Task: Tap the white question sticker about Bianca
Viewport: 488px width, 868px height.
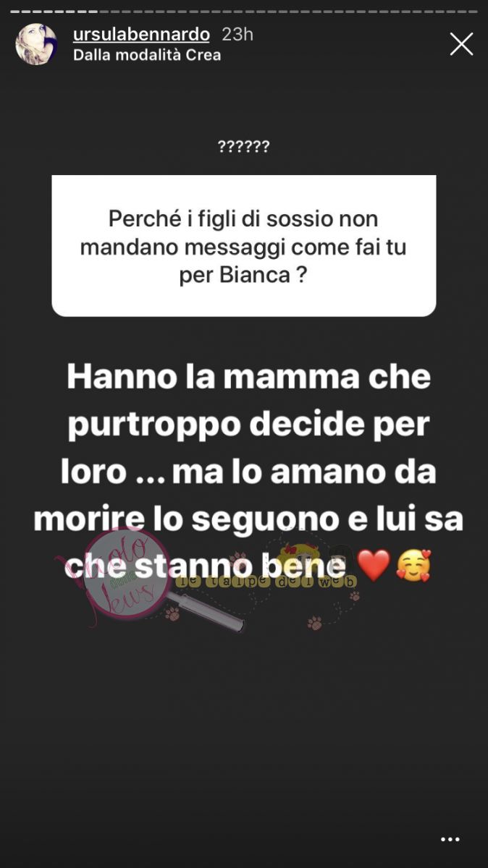Action: [x=244, y=246]
